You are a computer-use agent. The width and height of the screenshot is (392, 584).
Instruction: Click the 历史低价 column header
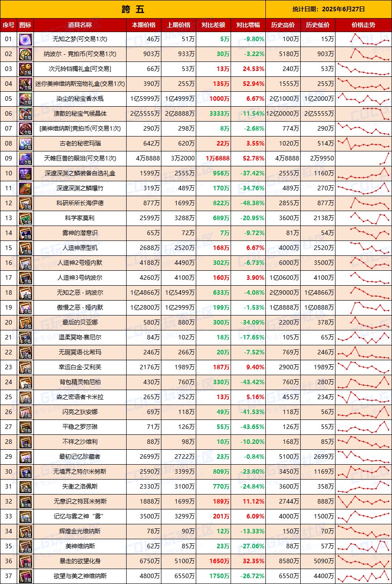coord(318,25)
